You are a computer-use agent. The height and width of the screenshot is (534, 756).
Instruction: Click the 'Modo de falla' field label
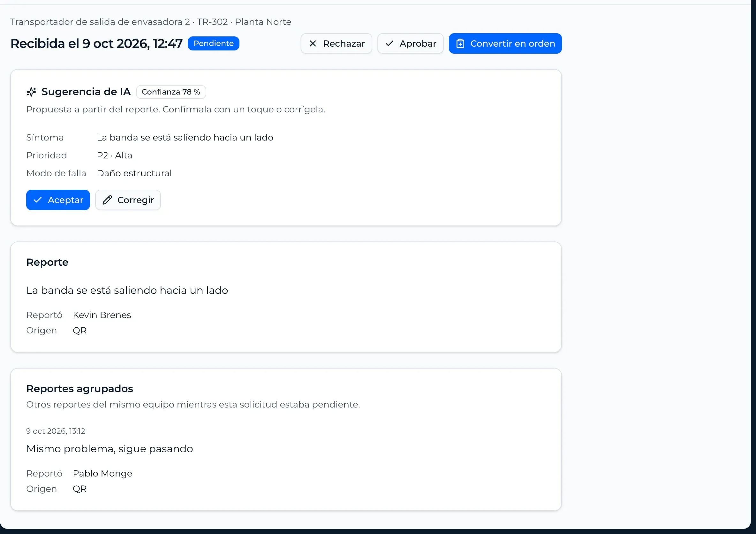(x=56, y=173)
